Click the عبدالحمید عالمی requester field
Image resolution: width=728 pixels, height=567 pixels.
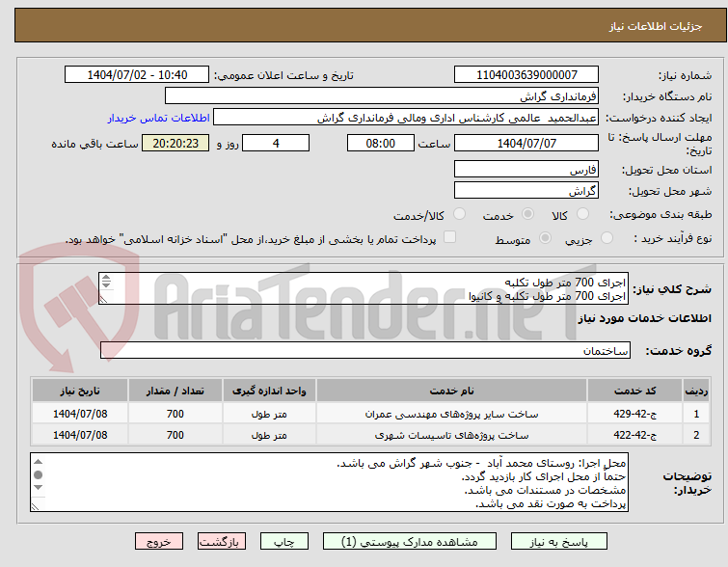(x=406, y=118)
